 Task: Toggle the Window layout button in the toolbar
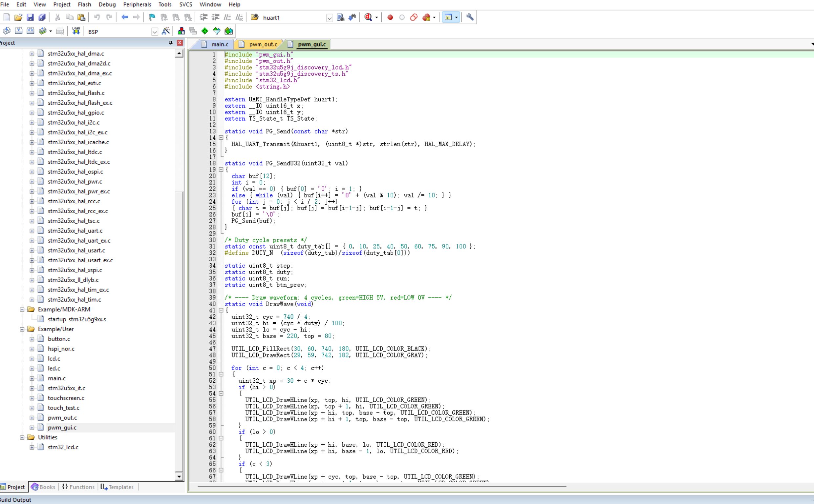point(448,17)
